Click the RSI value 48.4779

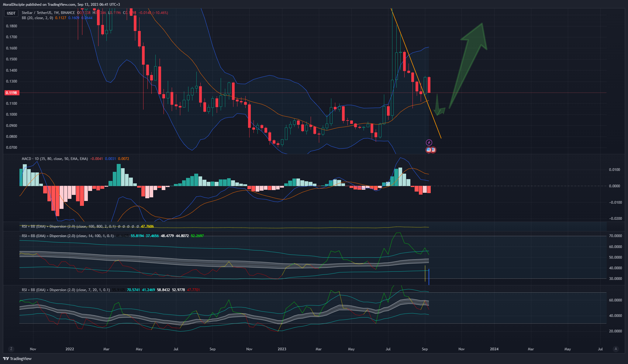[167, 236]
